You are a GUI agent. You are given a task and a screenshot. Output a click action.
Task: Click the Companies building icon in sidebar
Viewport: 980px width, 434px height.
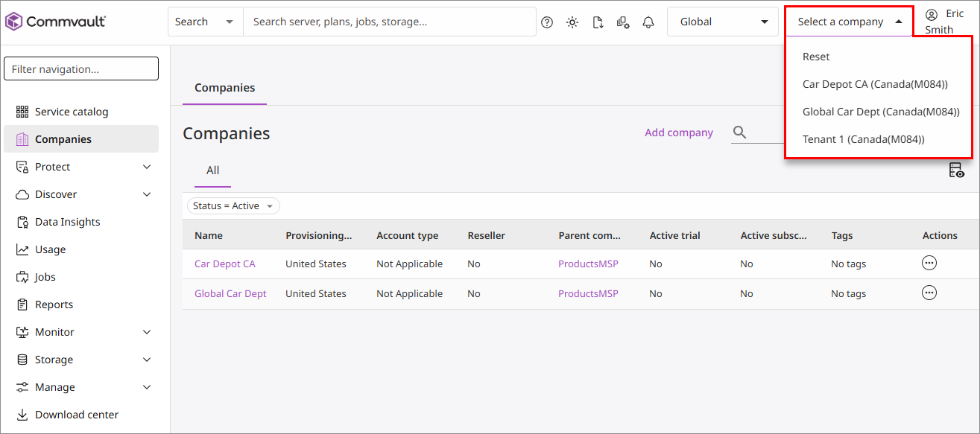[x=22, y=139]
